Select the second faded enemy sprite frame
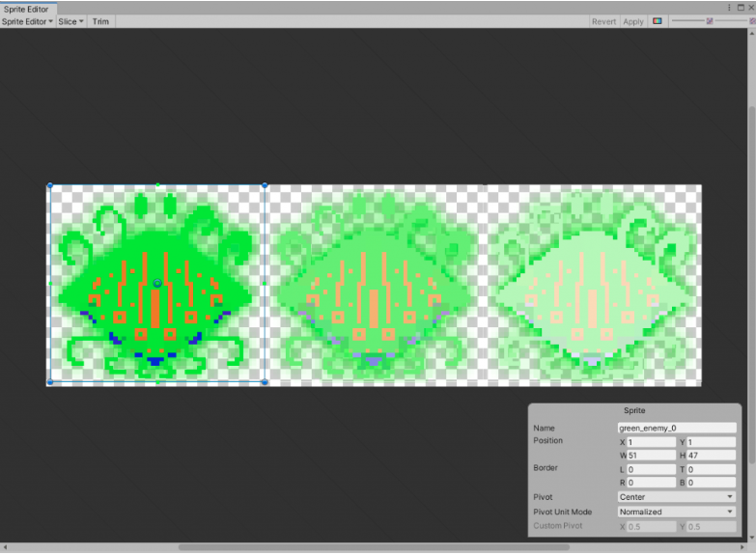Image resolution: width=756 pixels, height=555 pixels. point(375,285)
